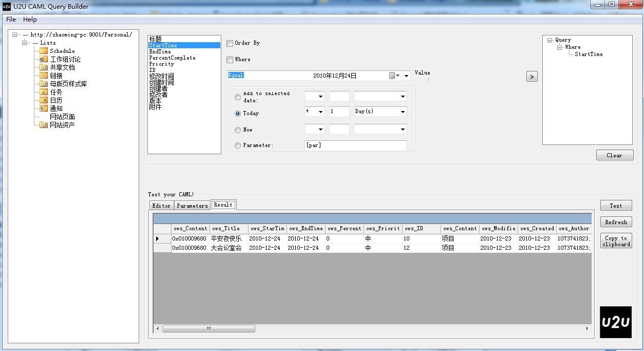Image resolution: width=644 pixels, height=351 pixels.
Task: Click the 网站资产 library icon
Action: pos(44,125)
